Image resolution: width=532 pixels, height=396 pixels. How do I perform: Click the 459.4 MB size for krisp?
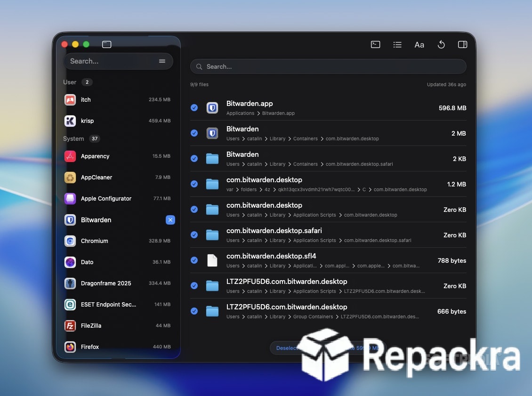pyautogui.click(x=160, y=121)
